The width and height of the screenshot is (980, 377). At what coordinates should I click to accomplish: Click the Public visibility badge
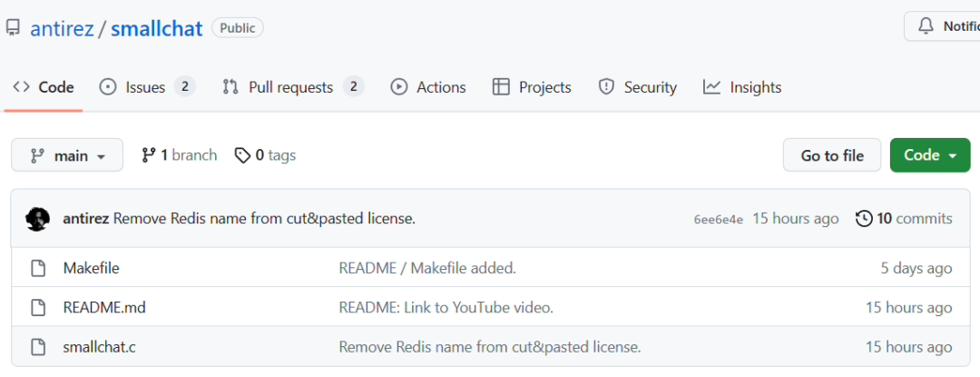pos(238,28)
